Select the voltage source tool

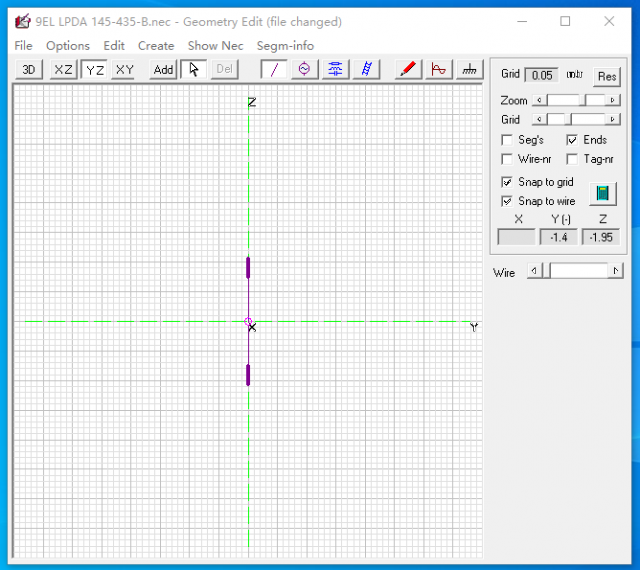[x=304, y=69]
